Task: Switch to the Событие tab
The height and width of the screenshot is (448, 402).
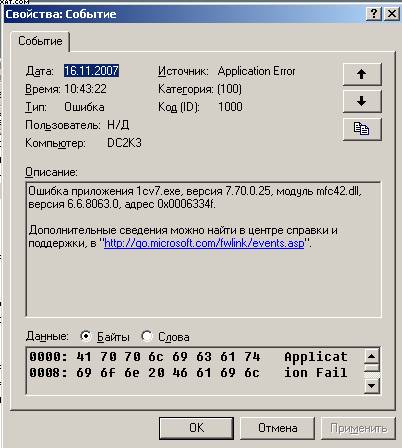Action: (40, 41)
